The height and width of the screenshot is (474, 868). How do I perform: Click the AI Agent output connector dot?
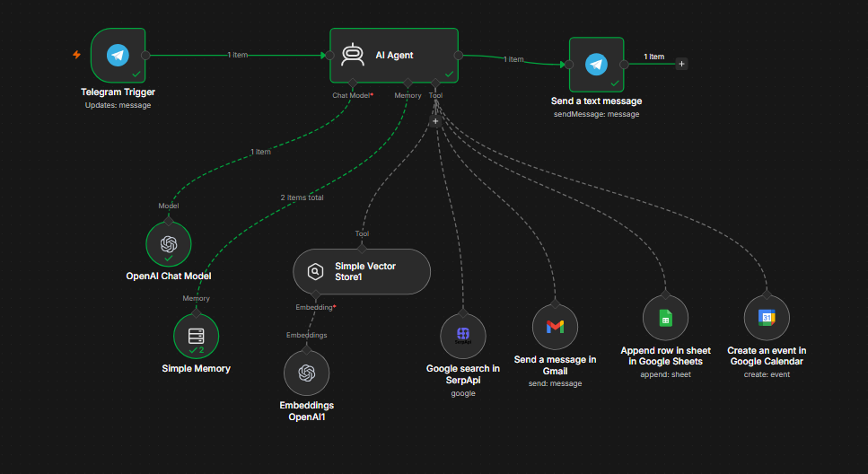(x=459, y=56)
